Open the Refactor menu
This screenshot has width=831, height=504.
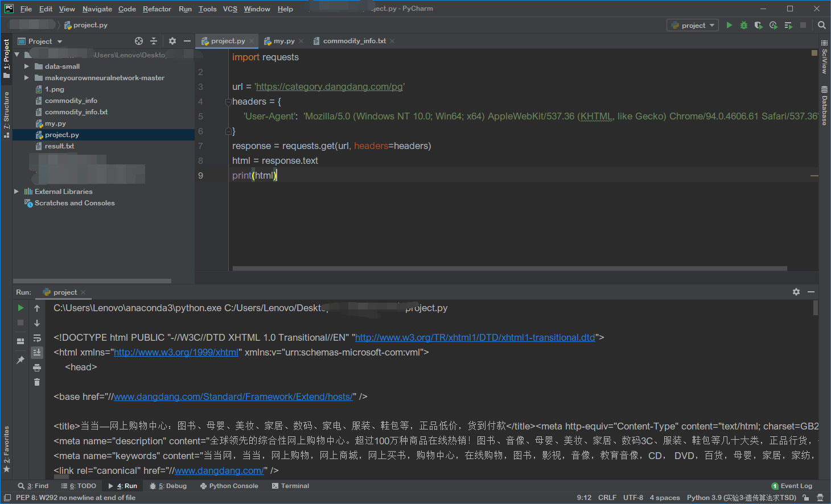[157, 9]
